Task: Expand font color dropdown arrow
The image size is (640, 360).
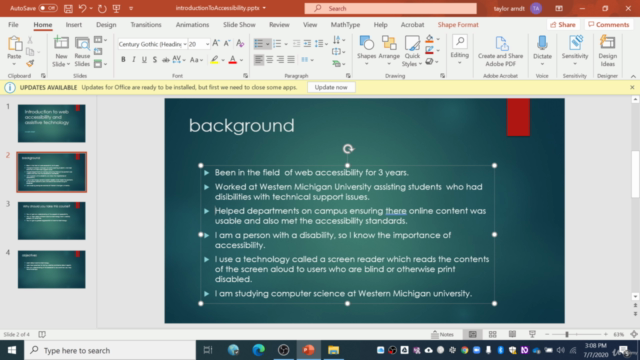Action: click(242, 60)
